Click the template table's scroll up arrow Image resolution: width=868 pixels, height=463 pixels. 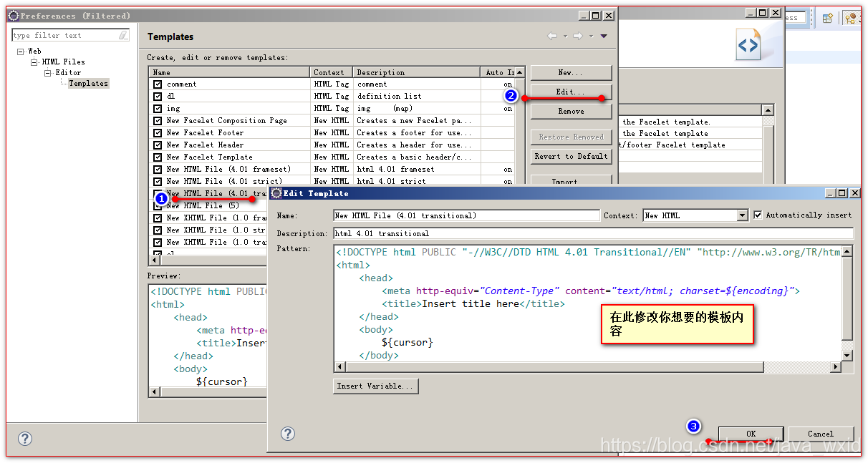click(x=520, y=72)
